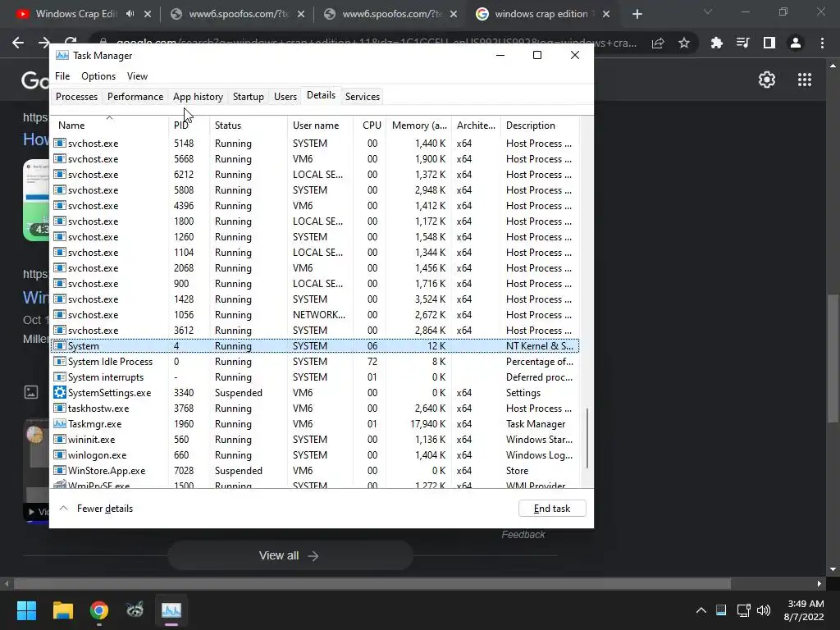Sort by the Name column header
This screenshot has height=630, width=840.
(x=109, y=126)
